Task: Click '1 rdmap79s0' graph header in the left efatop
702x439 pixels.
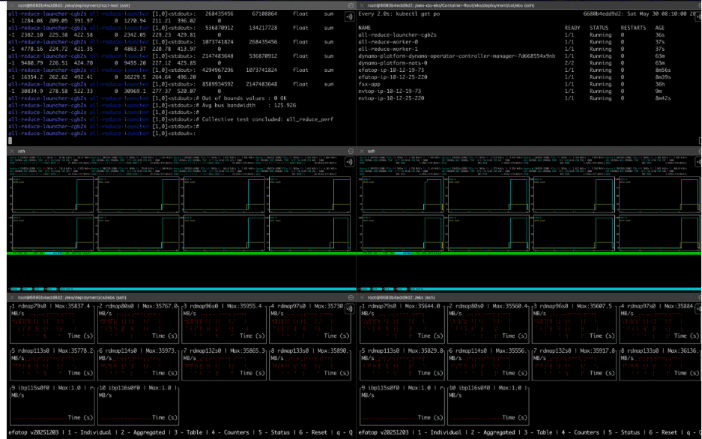Action: tap(29, 306)
